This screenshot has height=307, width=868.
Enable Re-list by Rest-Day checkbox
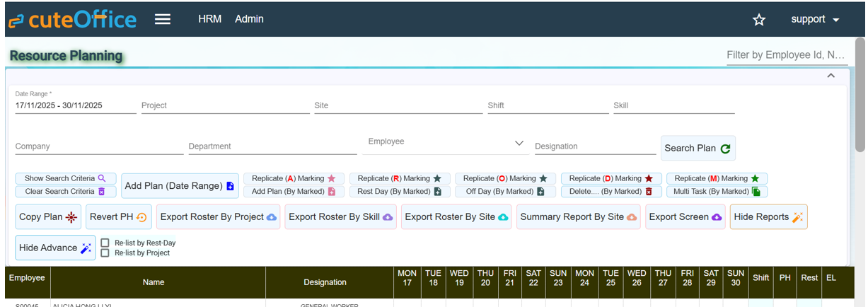point(105,243)
